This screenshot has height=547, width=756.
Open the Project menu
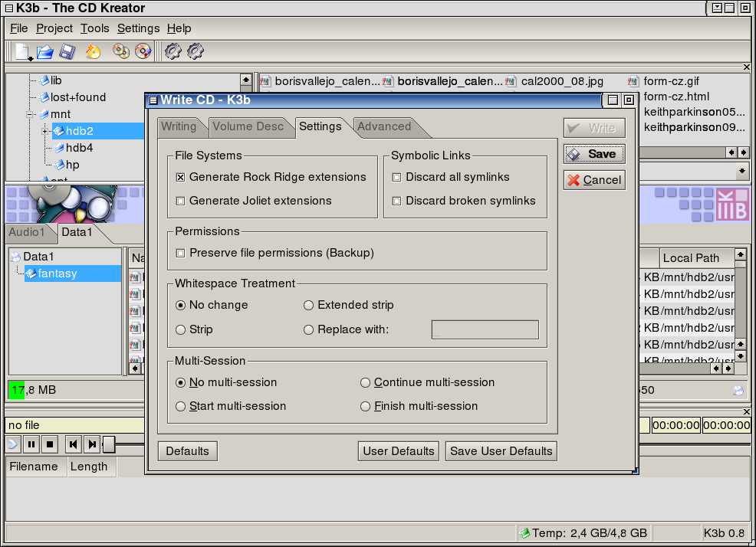point(54,28)
